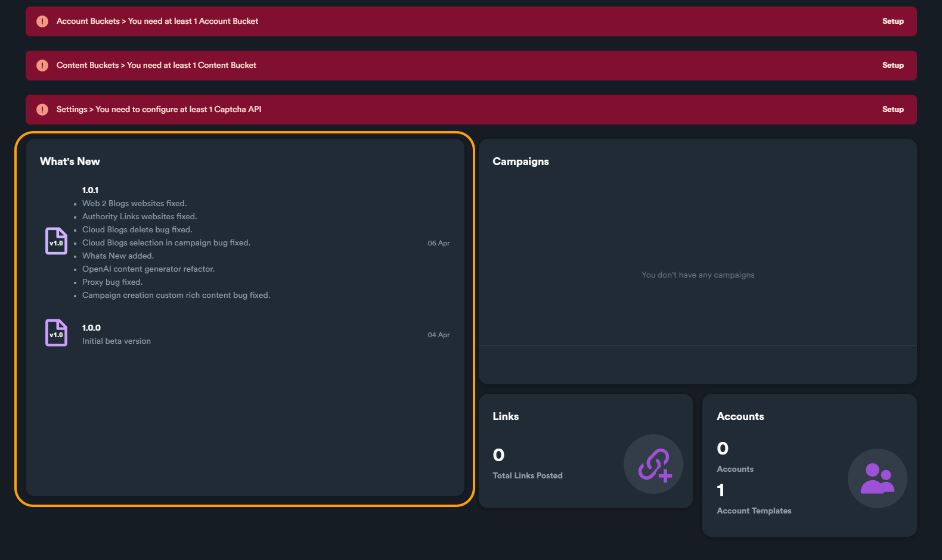The width and height of the screenshot is (942, 560).
Task: Click the Account Templates count label
Action: point(754,511)
